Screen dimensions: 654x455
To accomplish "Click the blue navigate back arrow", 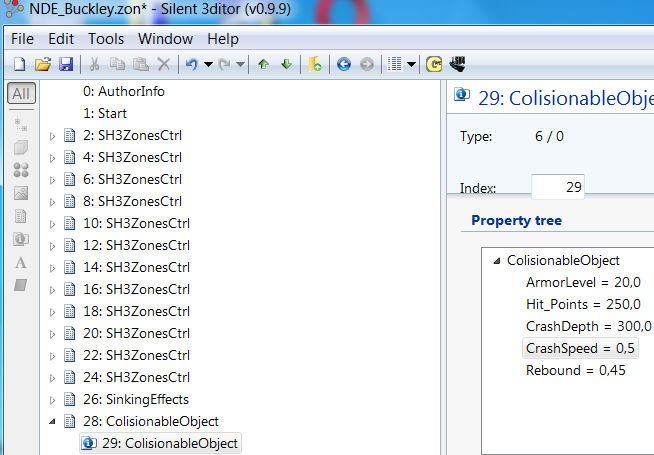I will click(343, 64).
